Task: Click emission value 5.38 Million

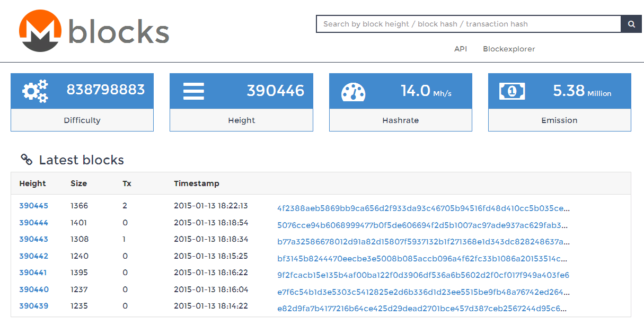Action: pos(582,91)
